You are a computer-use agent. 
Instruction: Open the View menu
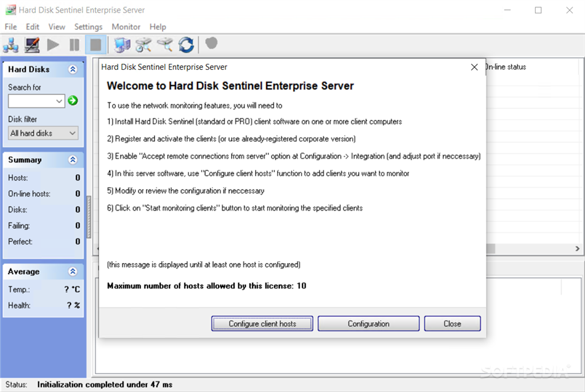coord(57,27)
